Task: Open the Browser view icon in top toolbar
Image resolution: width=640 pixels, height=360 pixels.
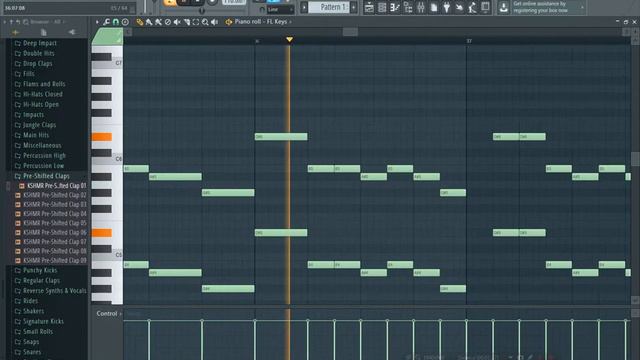Action: 408,7
